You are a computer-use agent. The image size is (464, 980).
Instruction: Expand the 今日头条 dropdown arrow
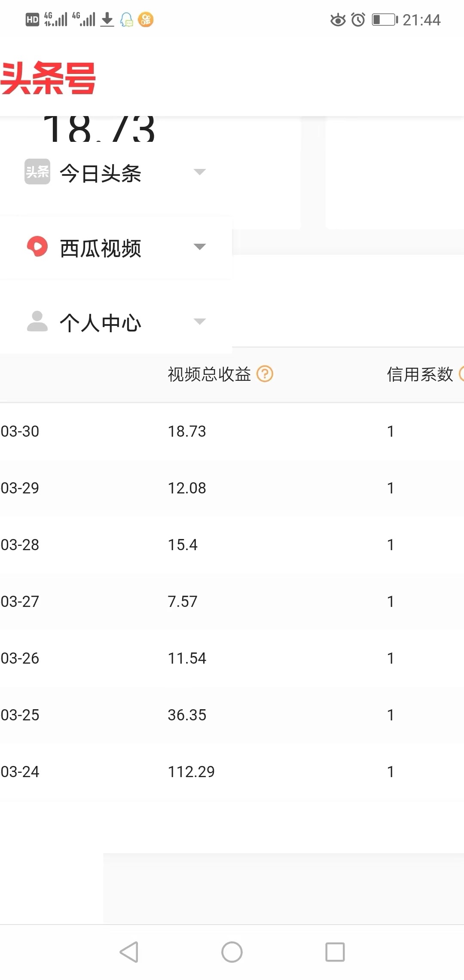point(200,172)
